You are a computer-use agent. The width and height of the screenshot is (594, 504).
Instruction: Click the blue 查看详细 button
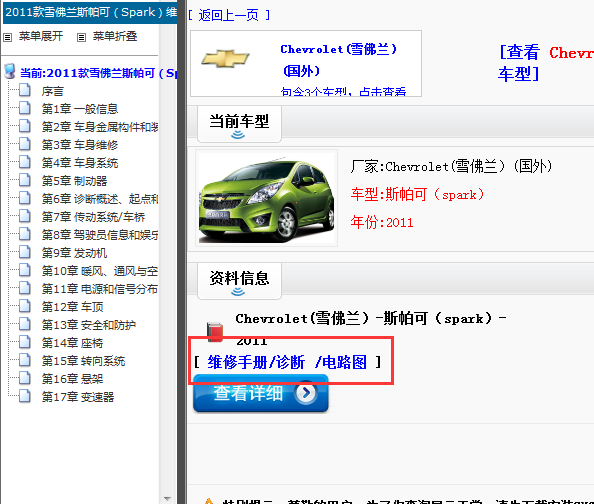point(261,393)
